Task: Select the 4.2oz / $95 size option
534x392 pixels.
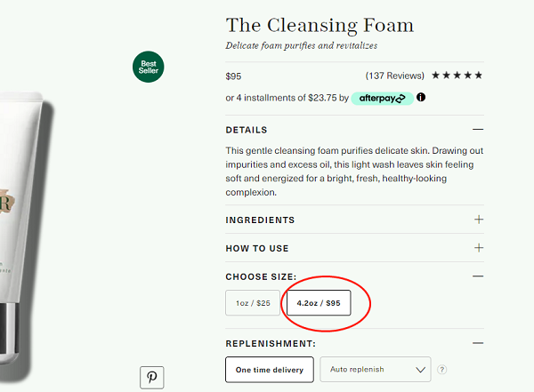Action: coord(319,303)
